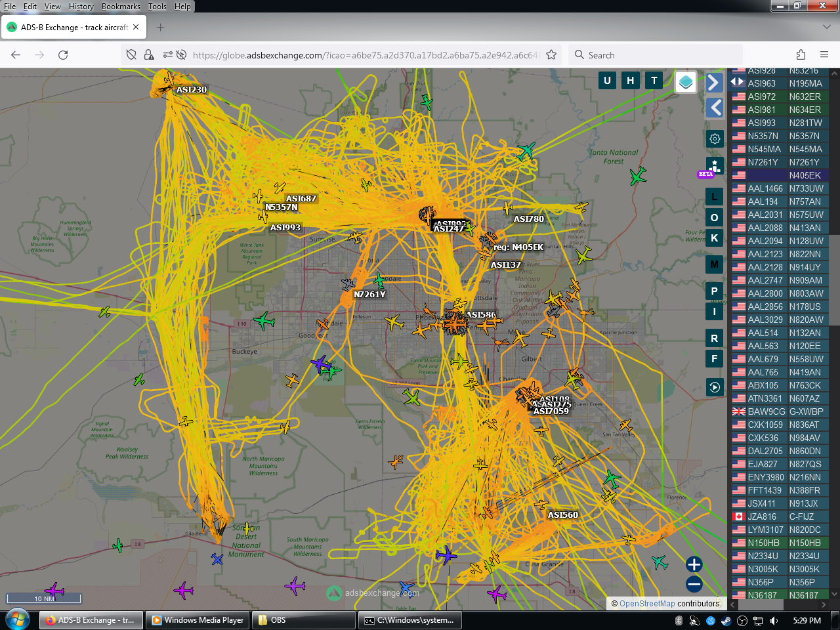This screenshot has width=840, height=630.
Task: Close the ADS-B Exchange tab
Action: (x=136, y=28)
